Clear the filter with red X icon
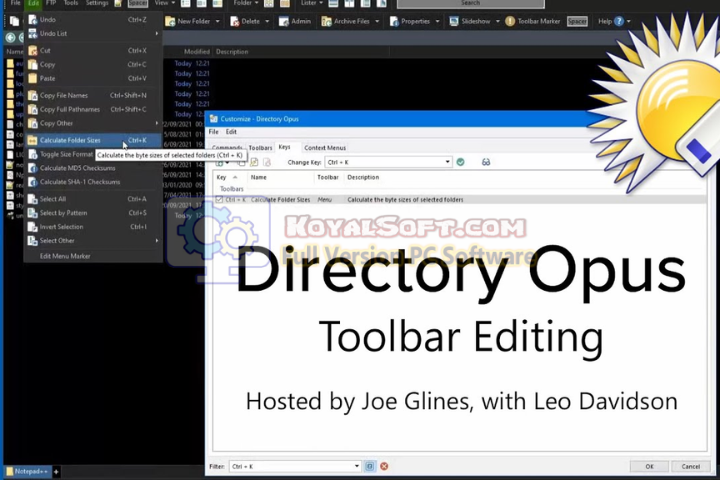Viewport: 720px width, 480px height. pos(384,466)
